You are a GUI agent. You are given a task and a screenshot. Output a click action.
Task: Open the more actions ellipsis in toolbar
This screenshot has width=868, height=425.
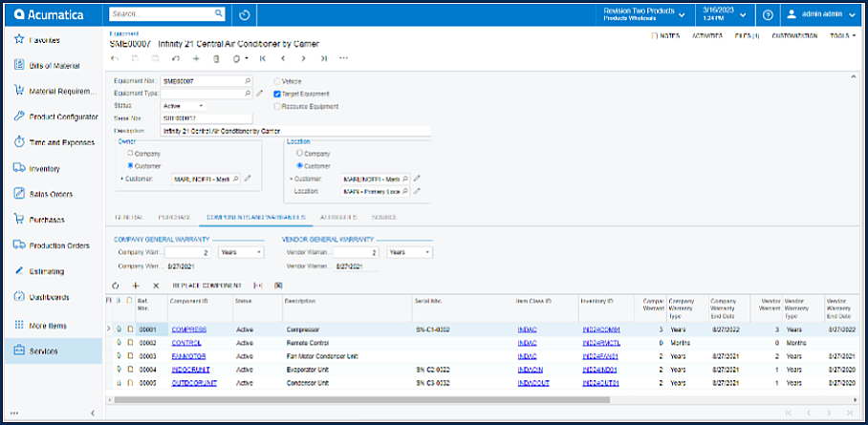click(344, 58)
